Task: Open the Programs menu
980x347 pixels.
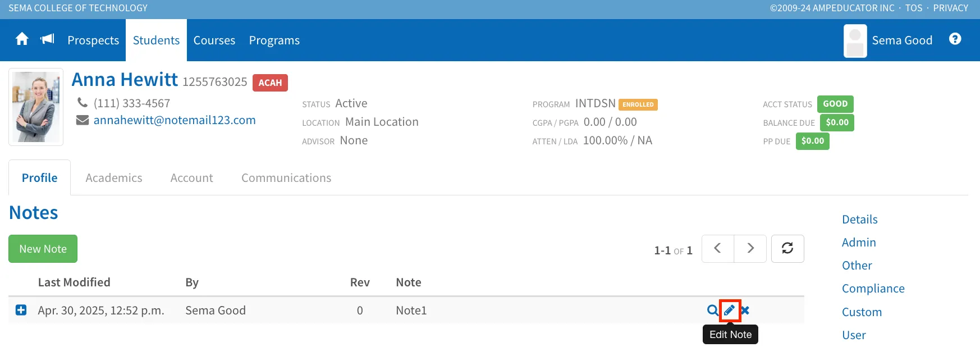Action: (x=274, y=40)
